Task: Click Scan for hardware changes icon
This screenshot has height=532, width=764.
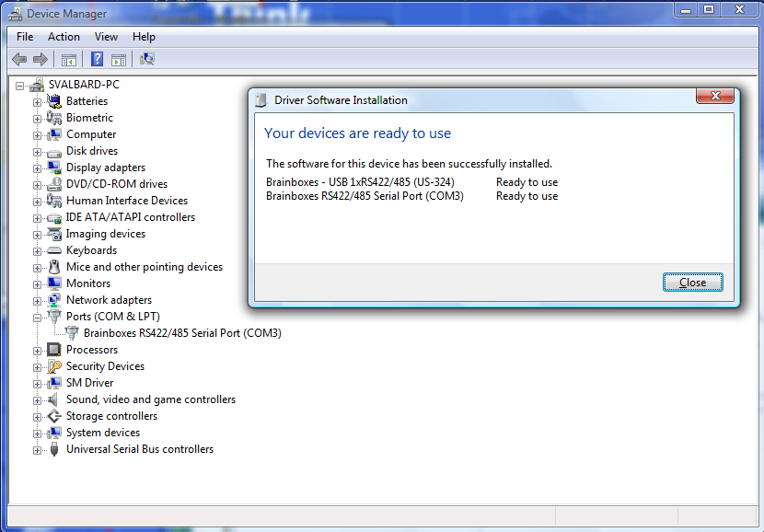Action: pos(146,59)
